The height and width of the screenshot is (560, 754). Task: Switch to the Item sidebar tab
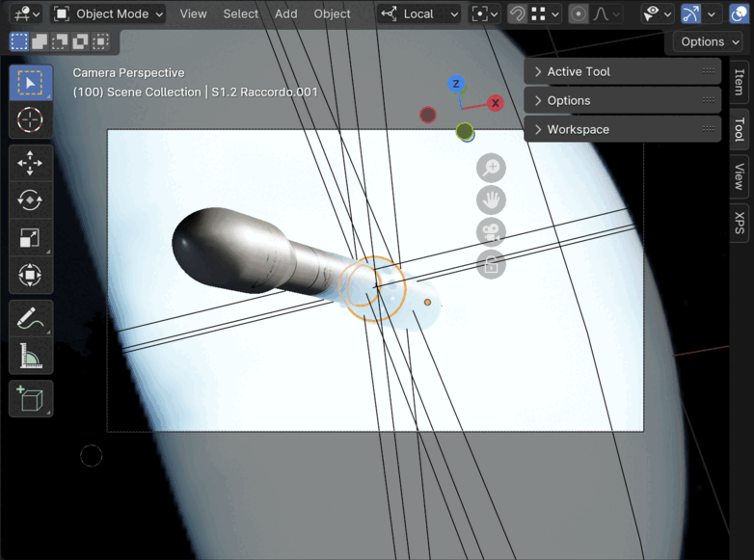[740, 82]
